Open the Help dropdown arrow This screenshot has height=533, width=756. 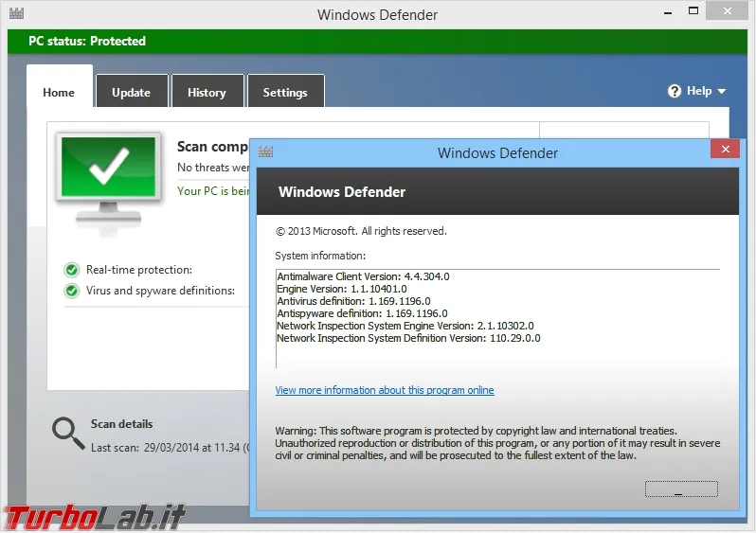tap(722, 92)
